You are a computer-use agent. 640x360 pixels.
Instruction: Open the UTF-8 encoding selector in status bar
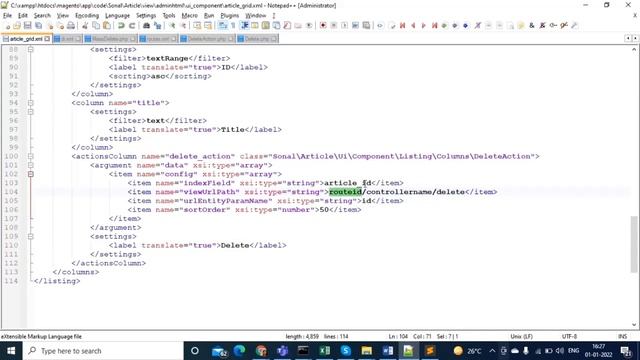(569, 336)
